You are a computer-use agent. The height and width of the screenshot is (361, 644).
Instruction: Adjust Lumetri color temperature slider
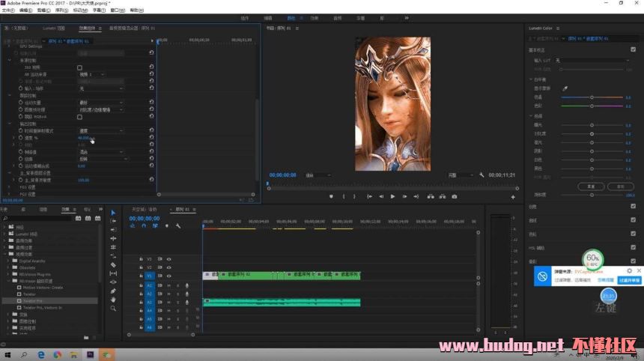[x=592, y=97]
